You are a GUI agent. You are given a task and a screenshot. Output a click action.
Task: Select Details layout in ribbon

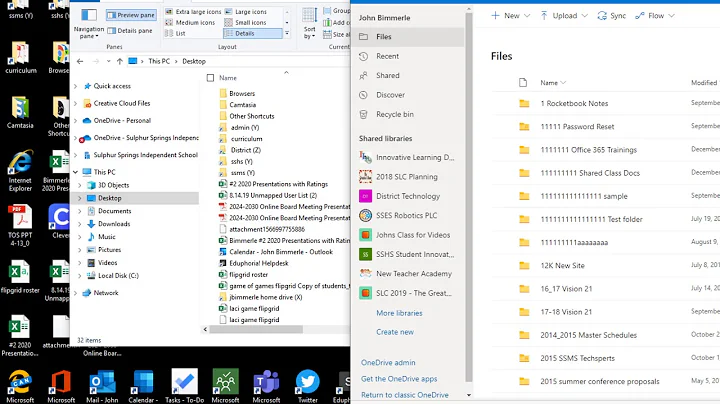pos(253,34)
